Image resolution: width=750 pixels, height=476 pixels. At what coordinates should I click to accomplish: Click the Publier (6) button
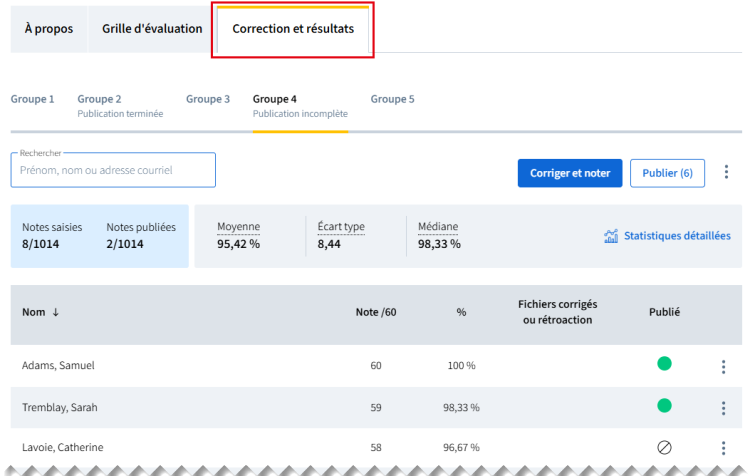667,173
